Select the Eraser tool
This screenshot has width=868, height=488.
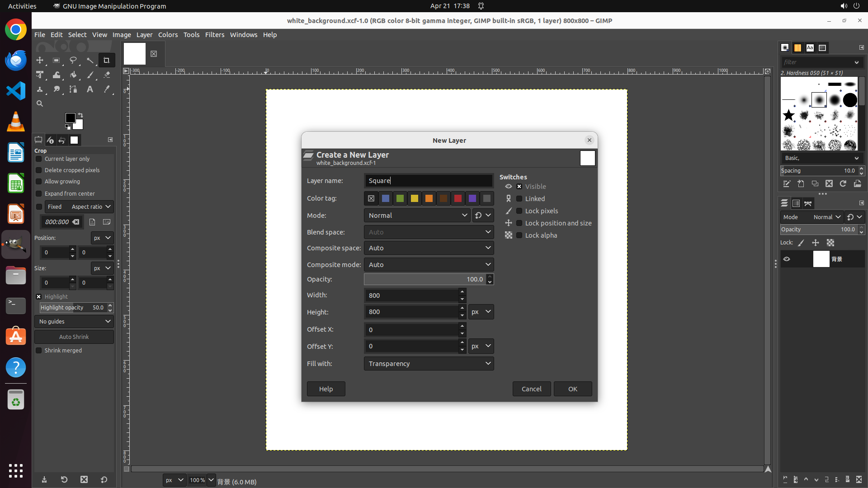107,75
